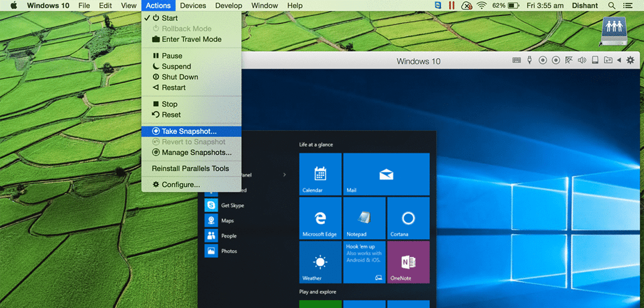Click the Windows 10 window title text
This screenshot has height=308, width=644.
[419, 61]
